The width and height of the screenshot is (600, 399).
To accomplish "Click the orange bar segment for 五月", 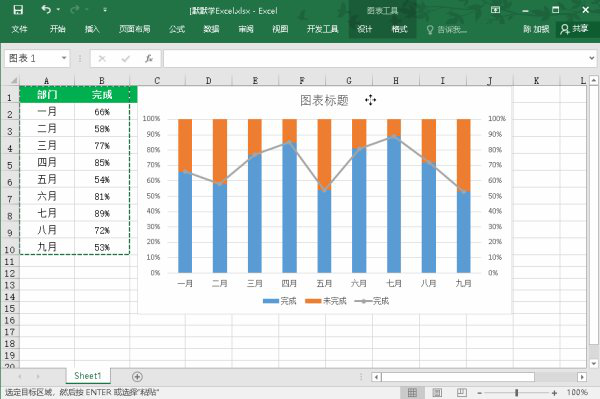I will [324, 155].
